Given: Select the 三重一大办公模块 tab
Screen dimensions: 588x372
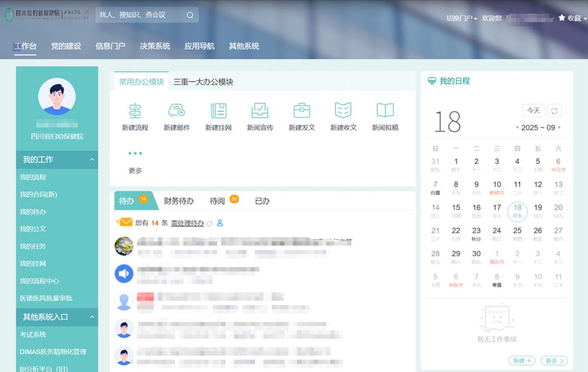Looking at the screenshot, I should point(203,82).
